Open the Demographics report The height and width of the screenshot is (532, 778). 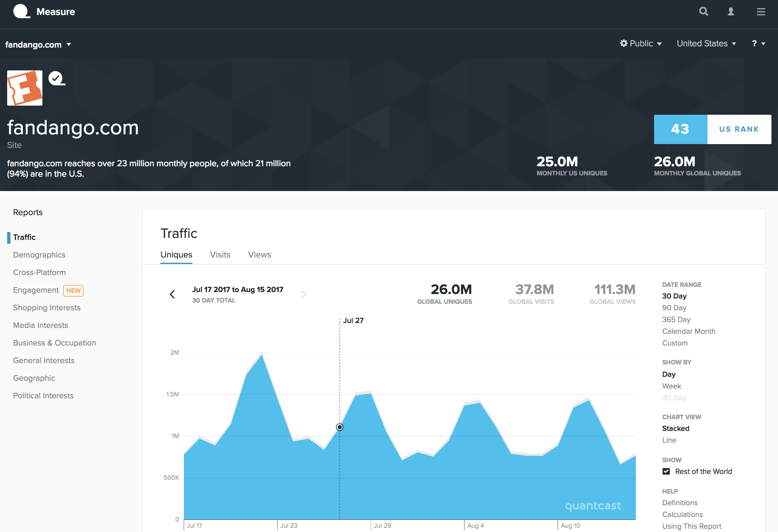coord(39,255)
